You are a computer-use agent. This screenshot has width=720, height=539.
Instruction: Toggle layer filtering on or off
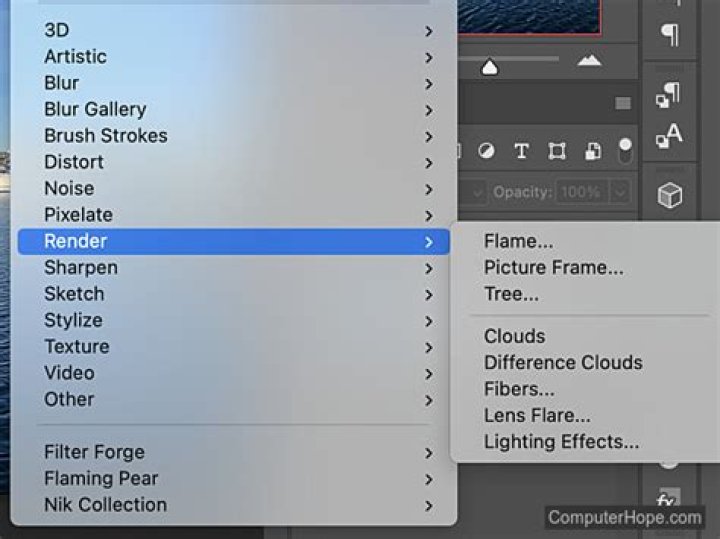click(x=627, y=151)
